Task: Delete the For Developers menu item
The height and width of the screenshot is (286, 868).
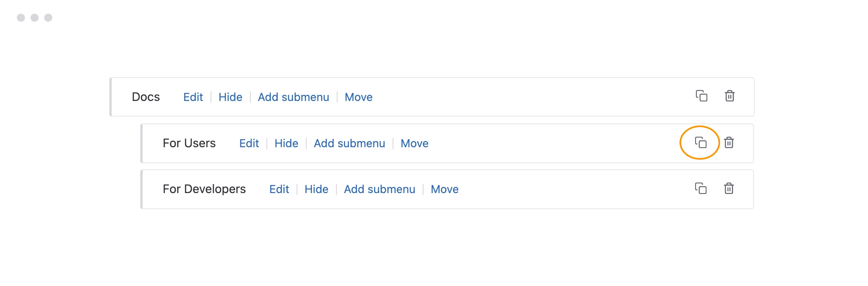Action: coord(729,188)
